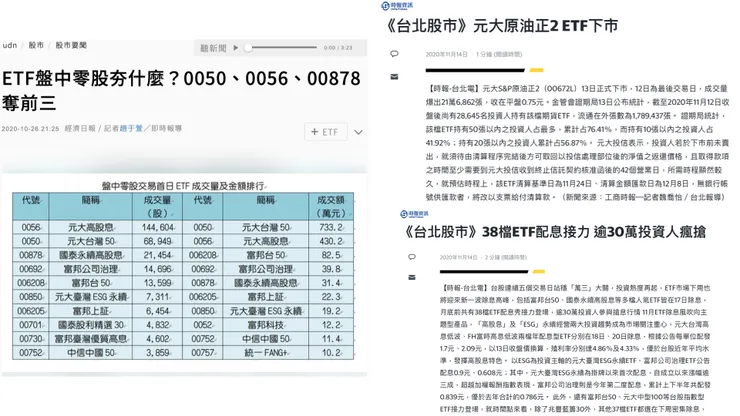Click volume cell 13,599
Image resolution: width=740 pixels, height=416 pixels.
(158, 283)
